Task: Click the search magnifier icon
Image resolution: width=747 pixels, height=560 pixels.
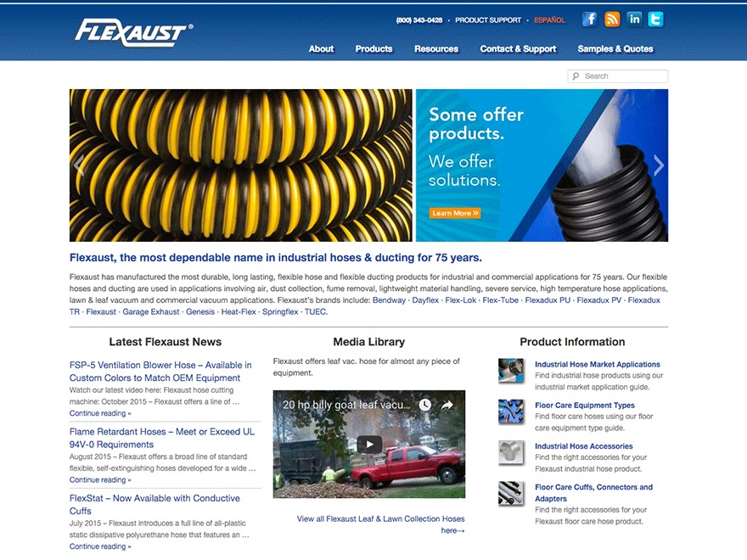Action: pos(576,76)
